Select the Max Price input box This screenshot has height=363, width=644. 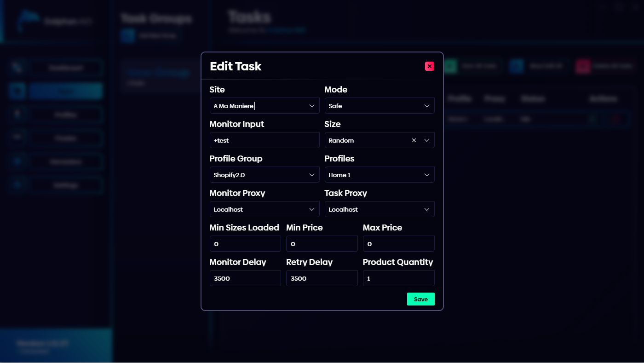(398, 244)
